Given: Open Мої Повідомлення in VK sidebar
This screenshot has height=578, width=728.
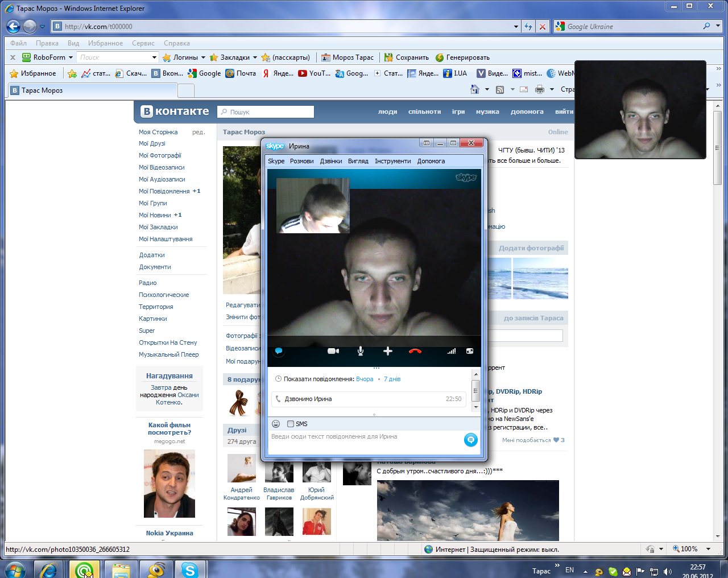Looking at the screenshot, I should click(x=164, y=191).
